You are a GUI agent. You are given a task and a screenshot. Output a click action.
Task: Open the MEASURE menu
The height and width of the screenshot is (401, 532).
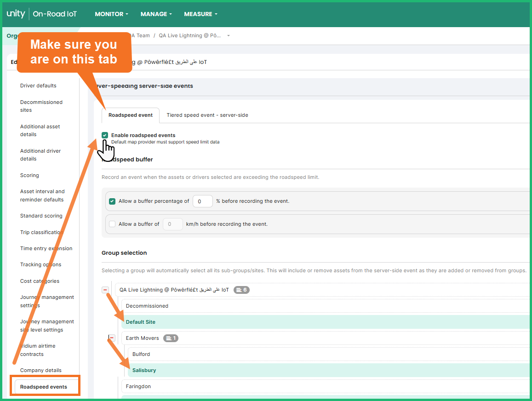pos(200,14)
